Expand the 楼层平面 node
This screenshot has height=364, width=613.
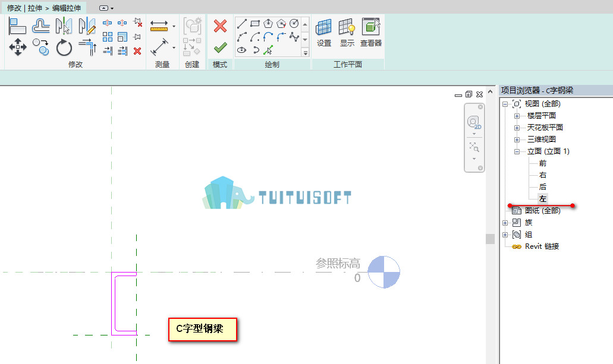pyautogui.click(x=517, y=116)
